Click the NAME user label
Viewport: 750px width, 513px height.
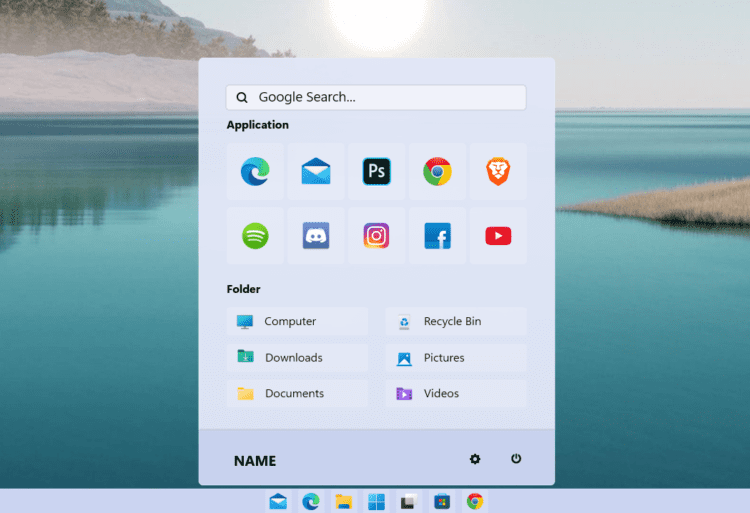click(x=255, y=461)
